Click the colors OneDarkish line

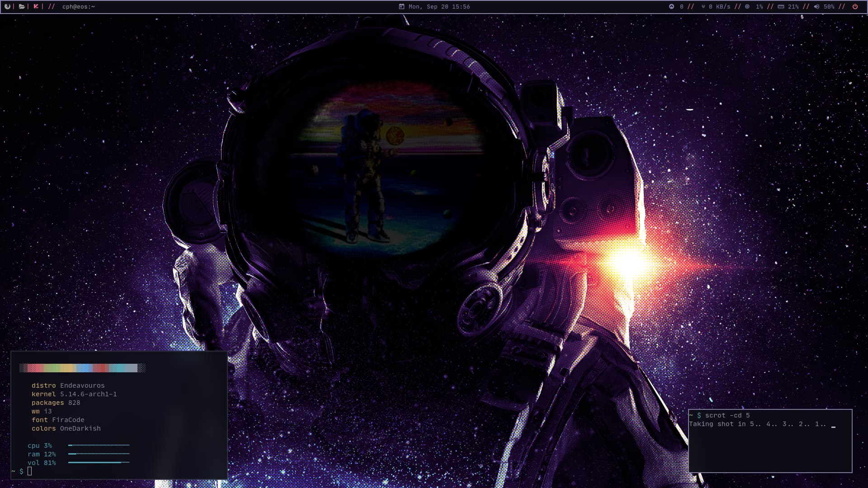(66, 428)
